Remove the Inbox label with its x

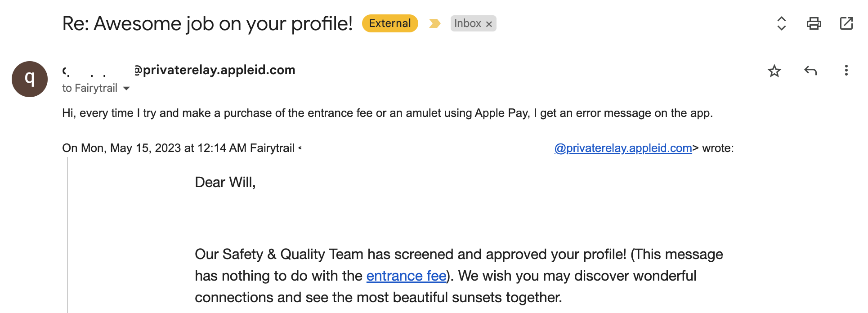click(489, 24)
